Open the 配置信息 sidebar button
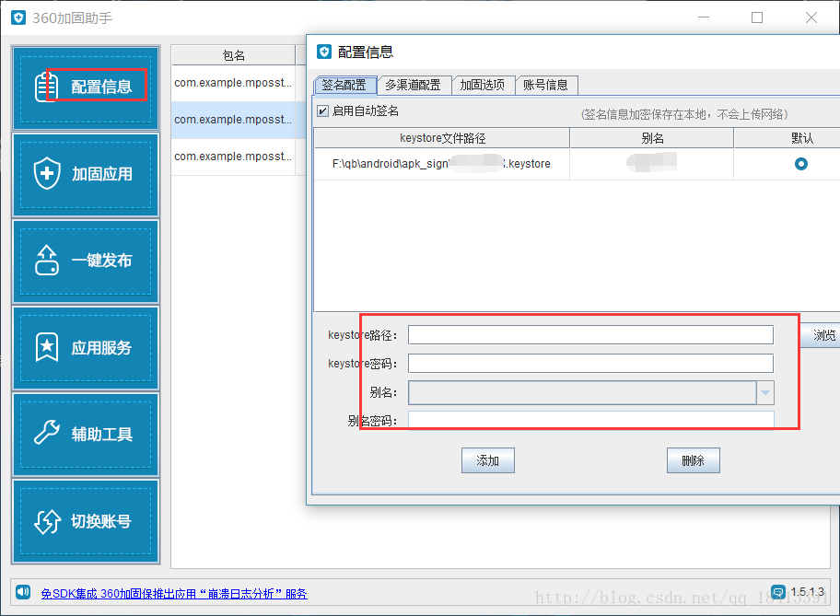Screen dimensions: 840x616 (x=86, y=87)
